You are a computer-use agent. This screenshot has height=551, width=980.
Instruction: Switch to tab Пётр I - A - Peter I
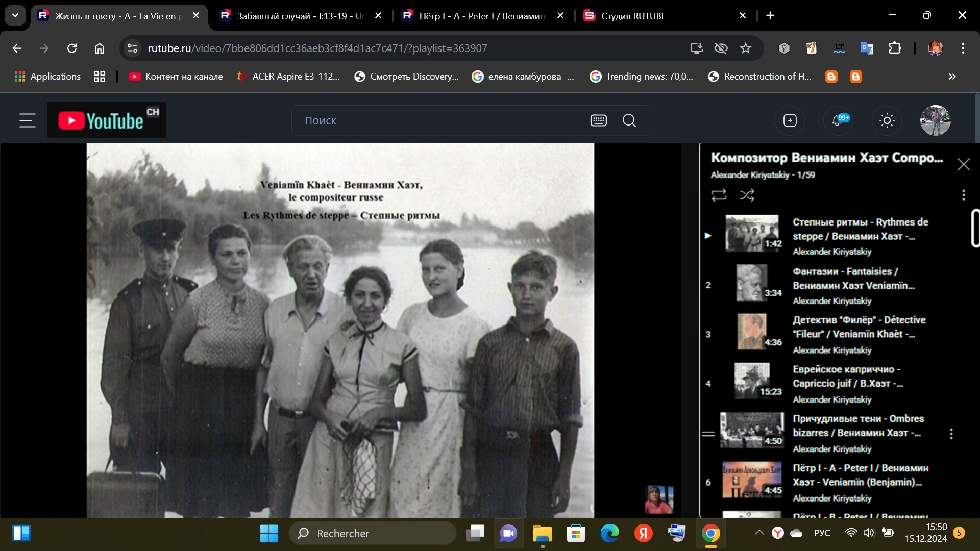(482, 16)
